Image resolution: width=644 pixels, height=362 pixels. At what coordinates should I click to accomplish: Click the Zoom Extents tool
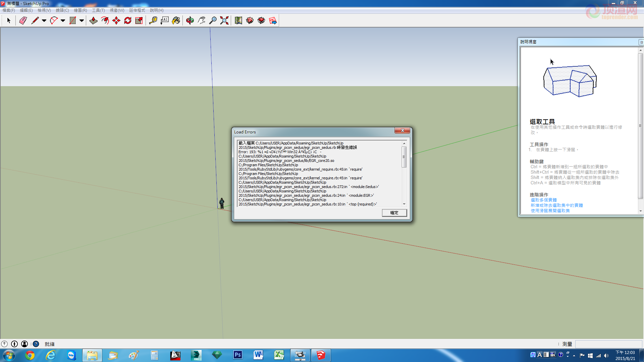coord(224,21)
